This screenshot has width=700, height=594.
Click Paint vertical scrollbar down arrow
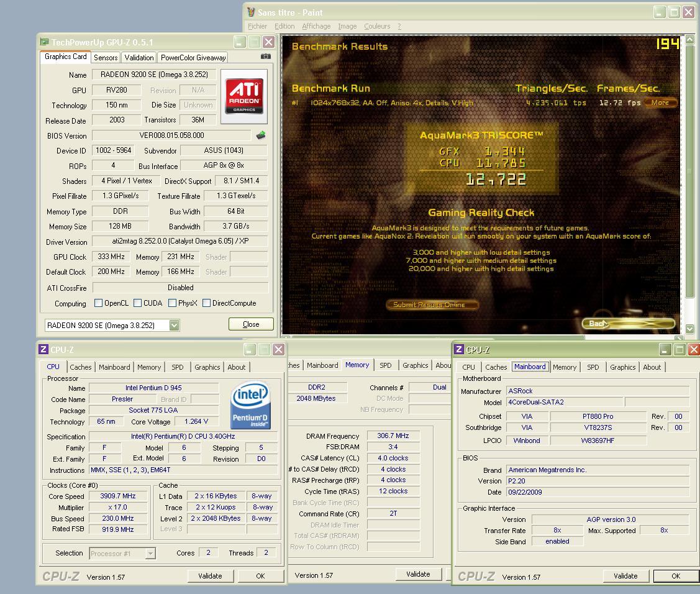[689, 329]
